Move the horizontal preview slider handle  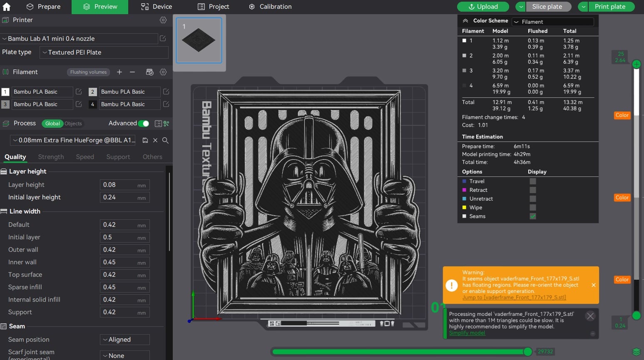tap(528, 352)
